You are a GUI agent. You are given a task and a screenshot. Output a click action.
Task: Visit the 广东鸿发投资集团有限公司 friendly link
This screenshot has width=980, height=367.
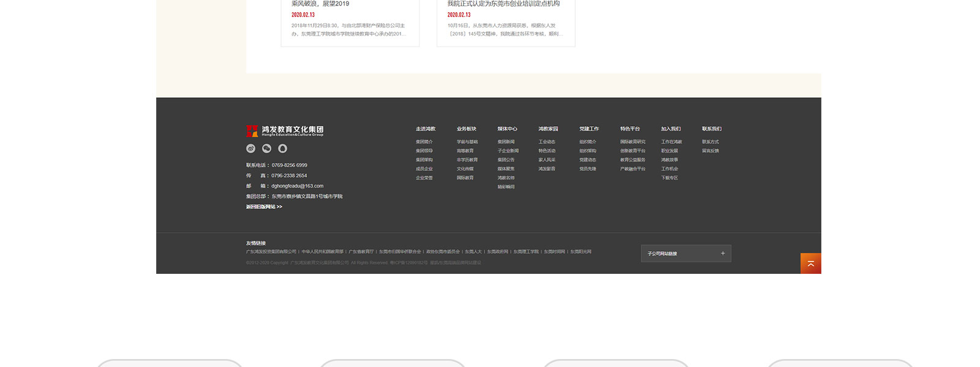pyautogui.click(x=271, y=252)
